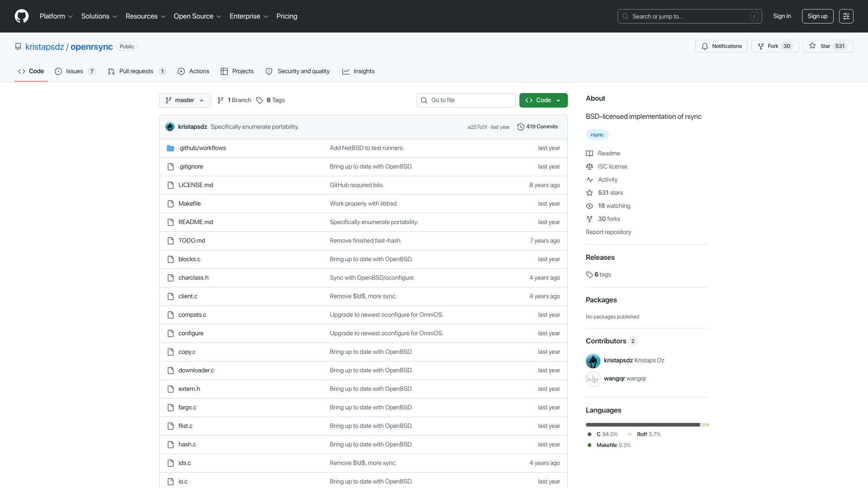Click the Sign in link
Viewport: 868px width, 488px height.
[x=782, y=16]
